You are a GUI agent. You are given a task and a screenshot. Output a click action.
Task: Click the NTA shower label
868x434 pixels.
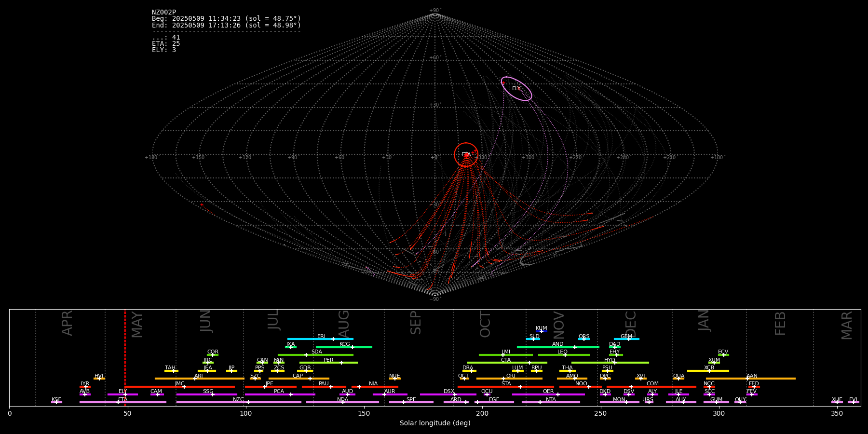(551, 400)
